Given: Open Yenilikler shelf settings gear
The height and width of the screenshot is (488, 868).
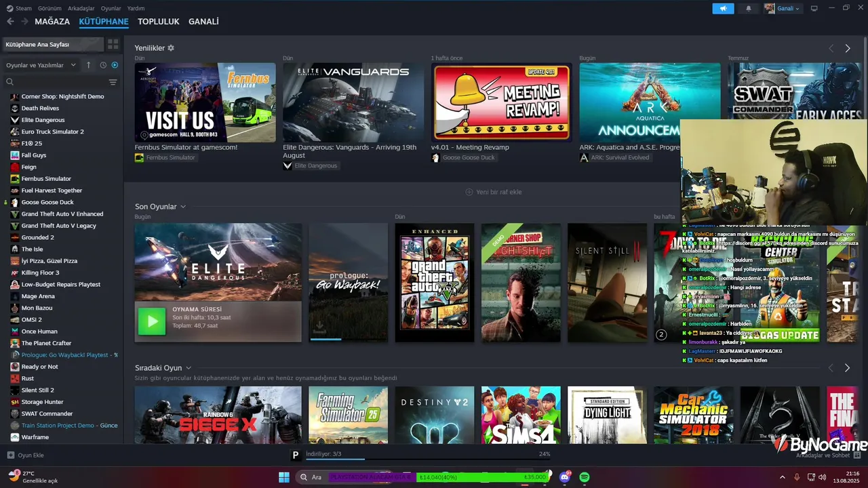Looking at the screenshot, I should click(x=171, y=48).
